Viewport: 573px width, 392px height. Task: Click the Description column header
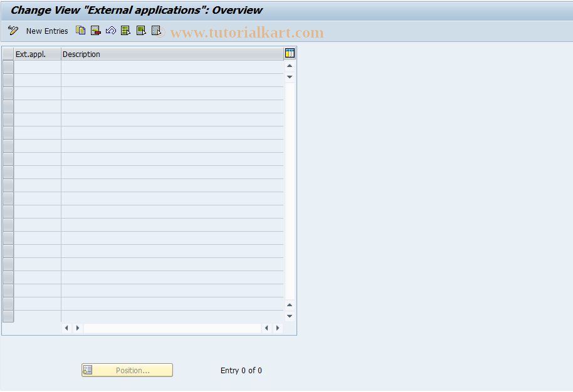(x=172, y=54)
